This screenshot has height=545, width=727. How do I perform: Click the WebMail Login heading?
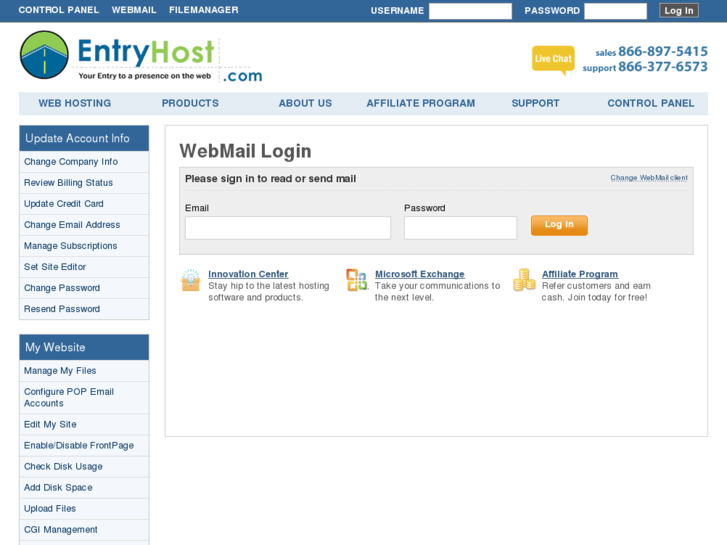coord(245,151)
